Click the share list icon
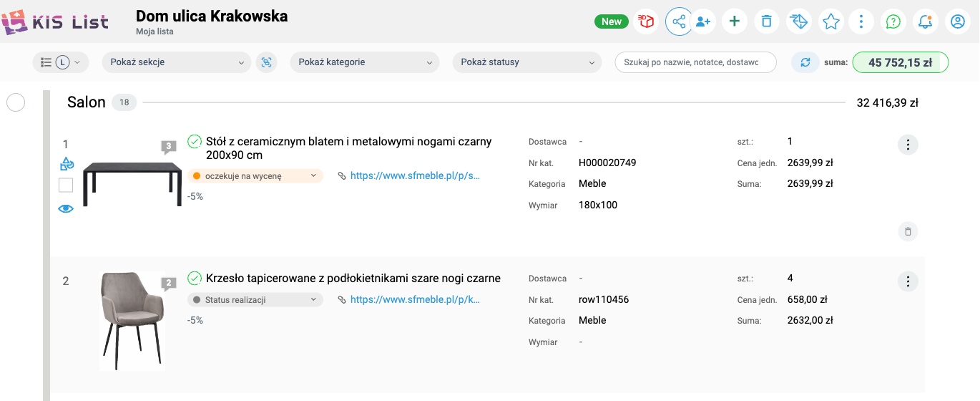Viewport: 980px width, 401px height. click(x=679, y=21)
